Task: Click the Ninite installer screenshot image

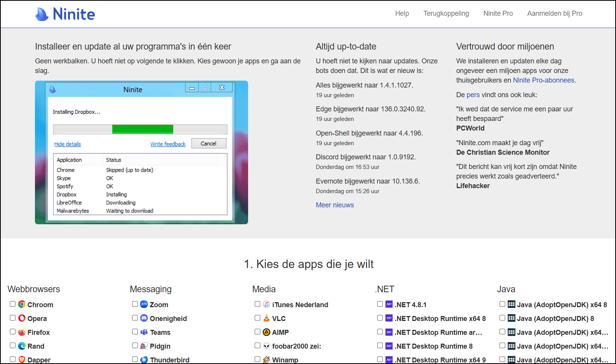Action: coord(141,152)
